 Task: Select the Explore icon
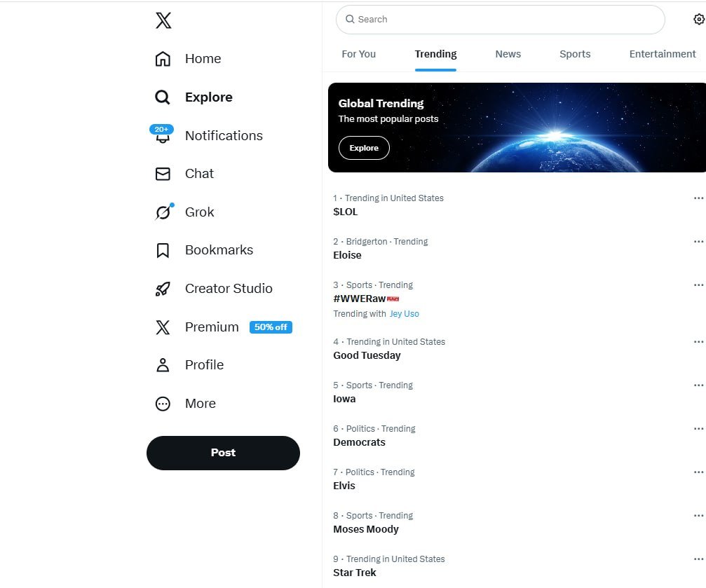tap(162, 97)
